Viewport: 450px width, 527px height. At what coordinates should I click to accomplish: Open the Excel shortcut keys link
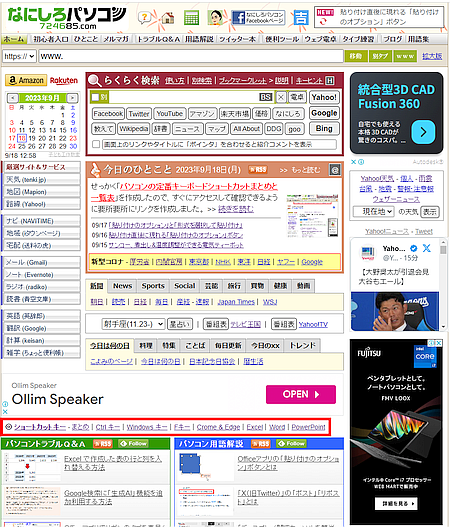pyautogui.click(x=254, y=427)
